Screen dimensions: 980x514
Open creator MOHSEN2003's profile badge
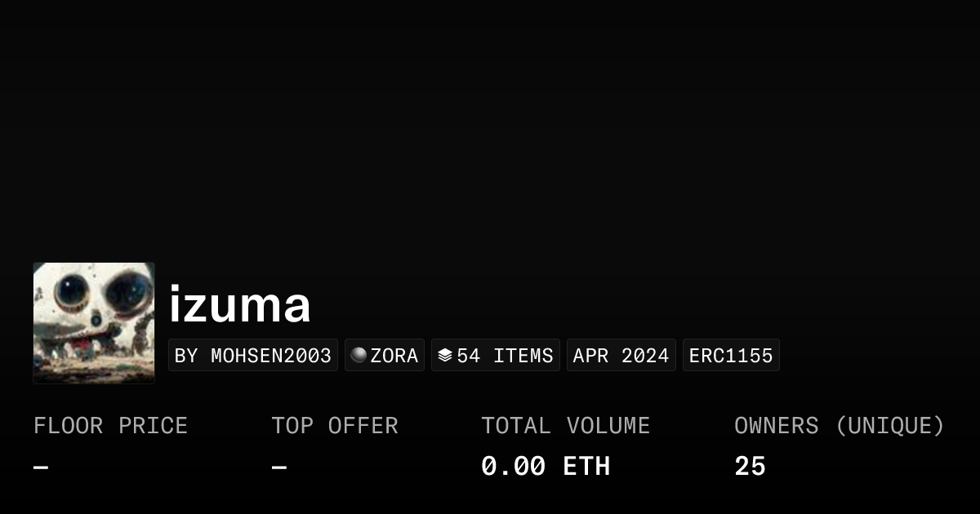point(253,356)
